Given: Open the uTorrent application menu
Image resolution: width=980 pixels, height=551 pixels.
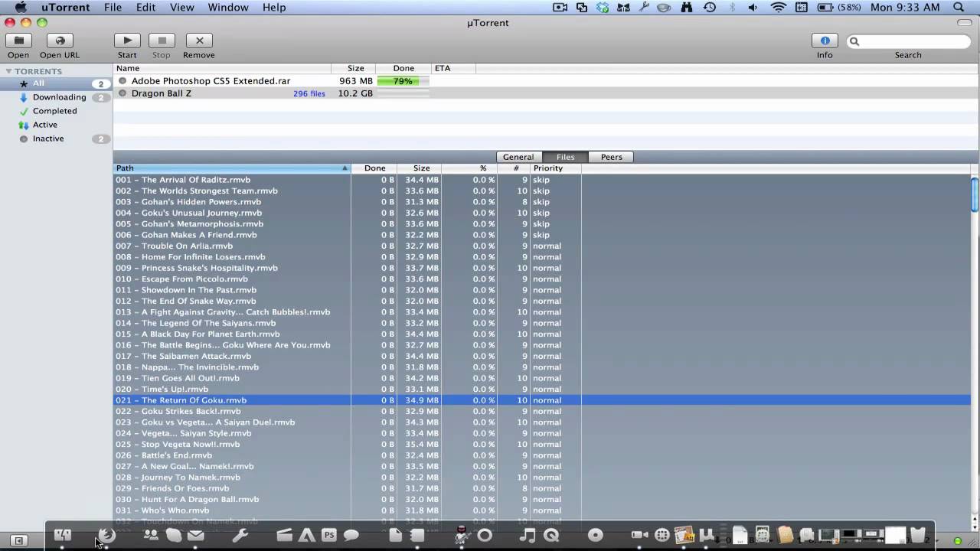Looking at the screenshot, I should click(x=66, y=7).
